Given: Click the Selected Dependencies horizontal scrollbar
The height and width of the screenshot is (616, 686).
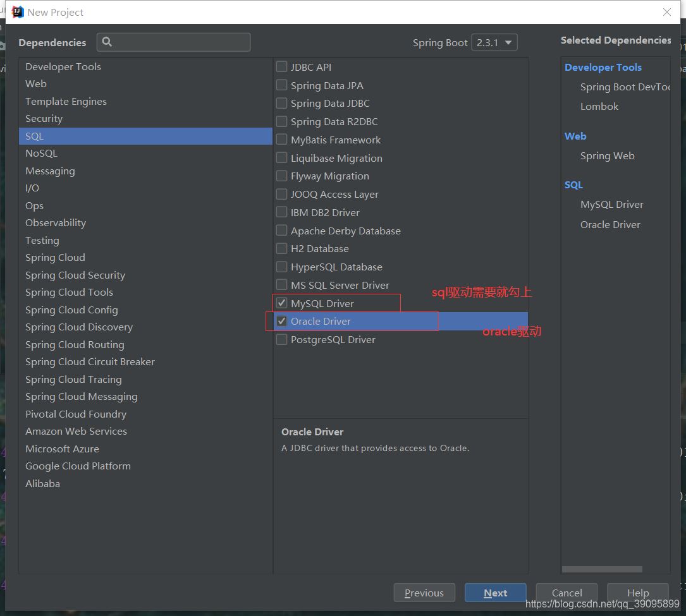Looking at the screenshot, I should point(601,569).
